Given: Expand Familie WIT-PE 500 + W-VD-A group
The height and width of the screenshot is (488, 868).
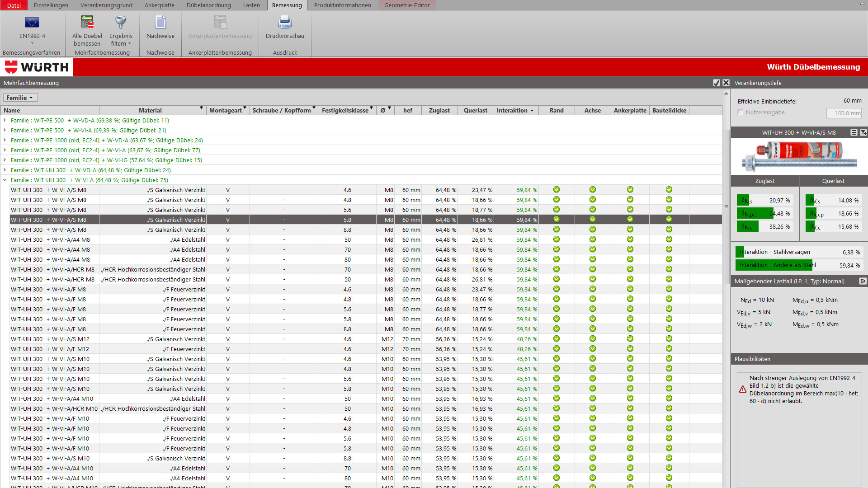Looking at the screenshot, I should tap(5, 120).
